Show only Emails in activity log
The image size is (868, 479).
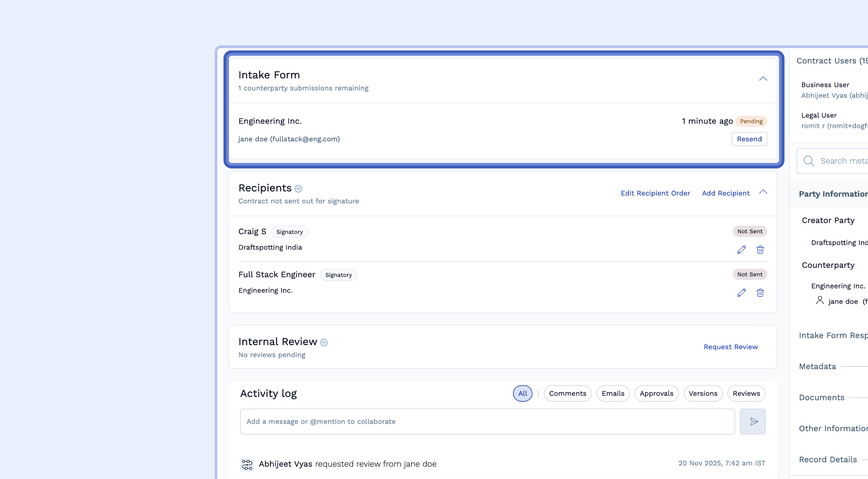click(613, 394)
